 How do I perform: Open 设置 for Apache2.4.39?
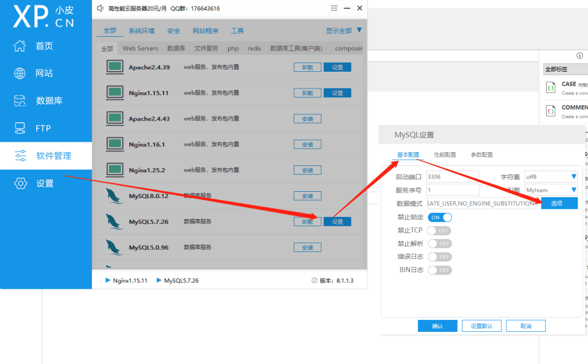click(338, 68)
